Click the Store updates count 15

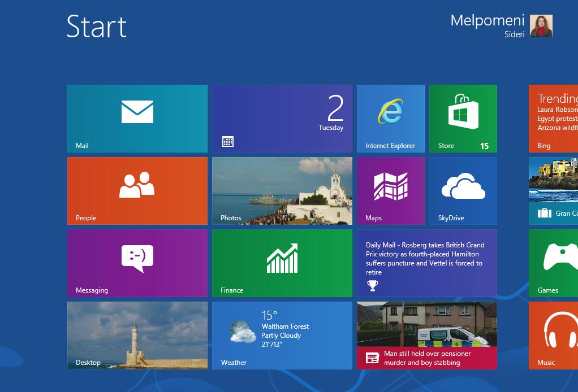click(x=484, y=146)
